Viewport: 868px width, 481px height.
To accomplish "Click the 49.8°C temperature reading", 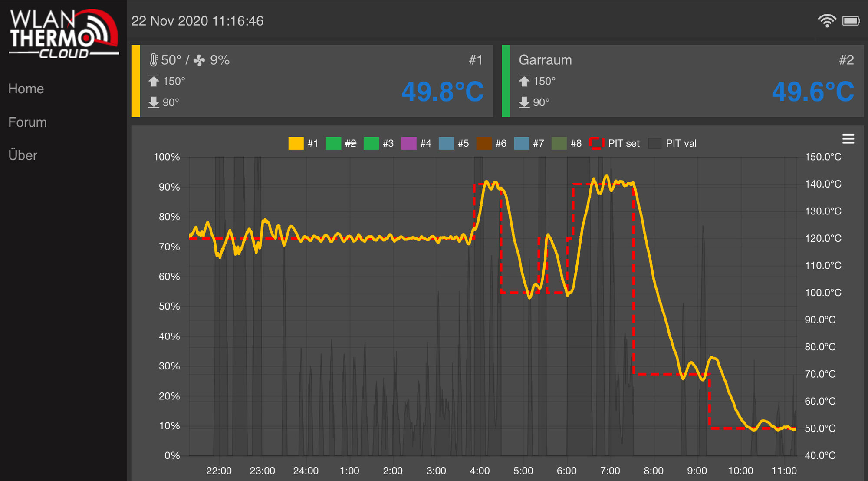I will [x=443, y=92].
